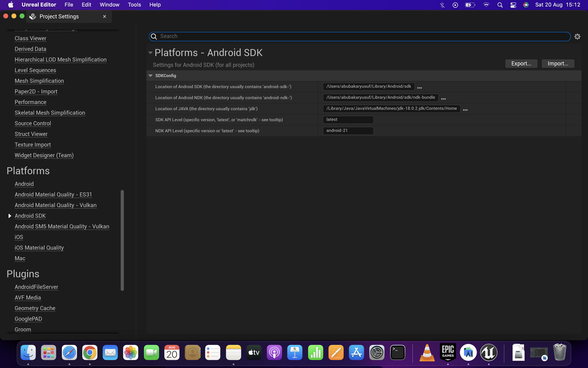Image resolution: width=588 pixels, height=368 pixels.
Task: Open Hierarchical LOD Mesh Simplification settings
Action: (x=60, y=60)
